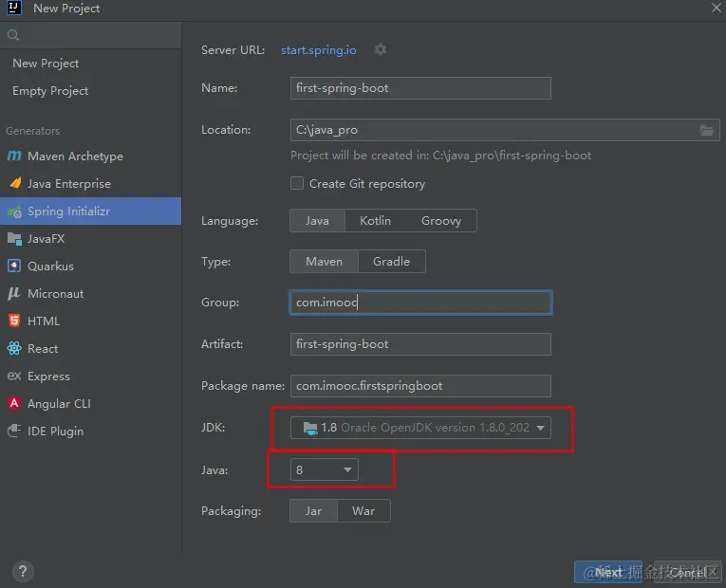726x588 pixels.
Task: Open the JDK version dropdown
Action: point(540,428)
